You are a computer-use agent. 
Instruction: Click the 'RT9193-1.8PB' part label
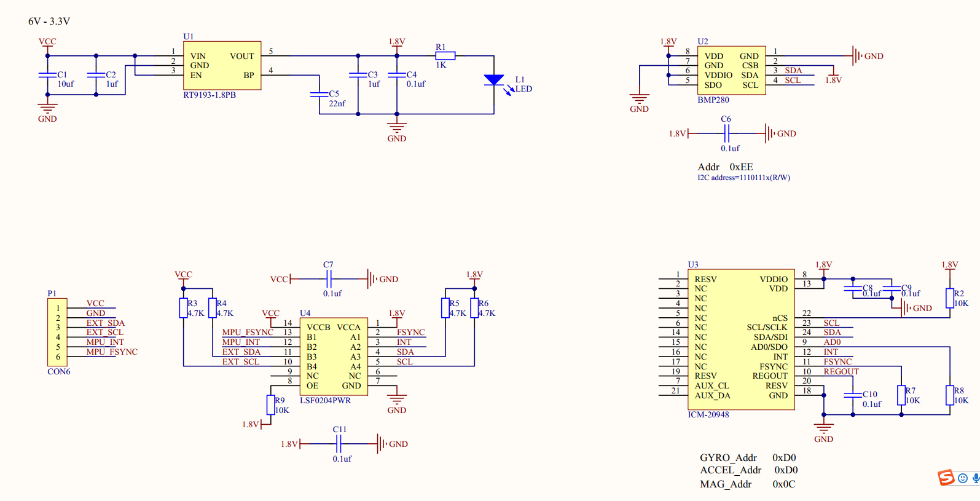pos(210,95)
